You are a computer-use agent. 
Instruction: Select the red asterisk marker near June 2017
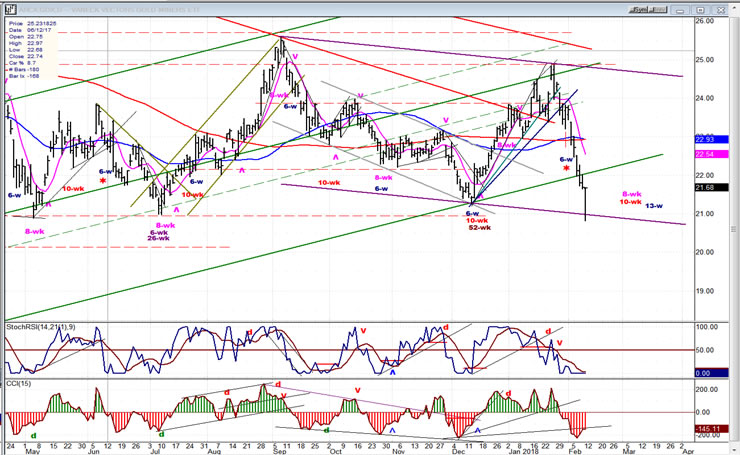point(102,181)
